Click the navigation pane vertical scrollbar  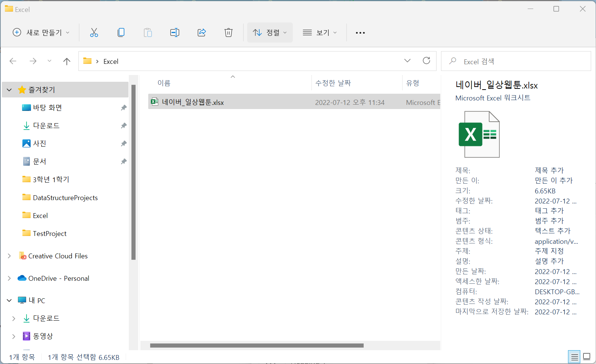click(133, 172)
